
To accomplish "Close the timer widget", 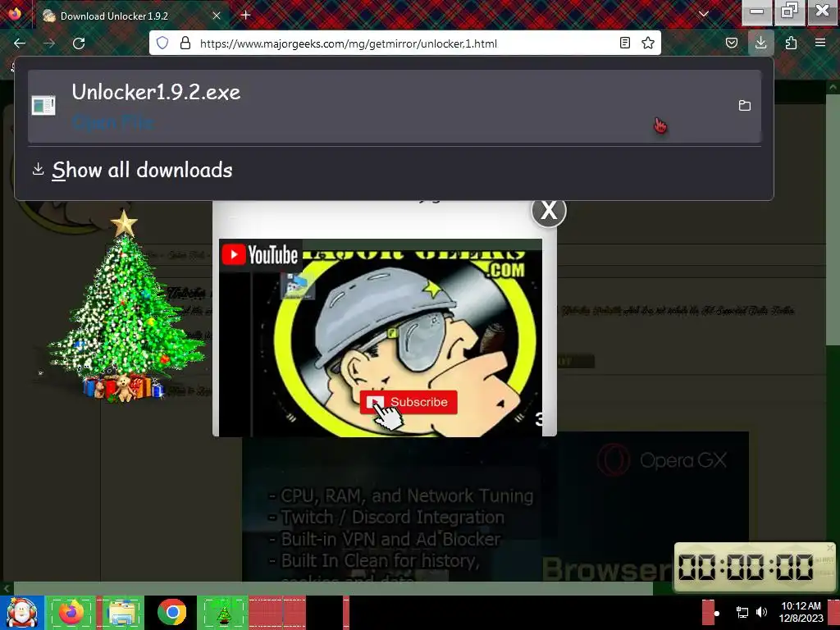I will [830, 547].
